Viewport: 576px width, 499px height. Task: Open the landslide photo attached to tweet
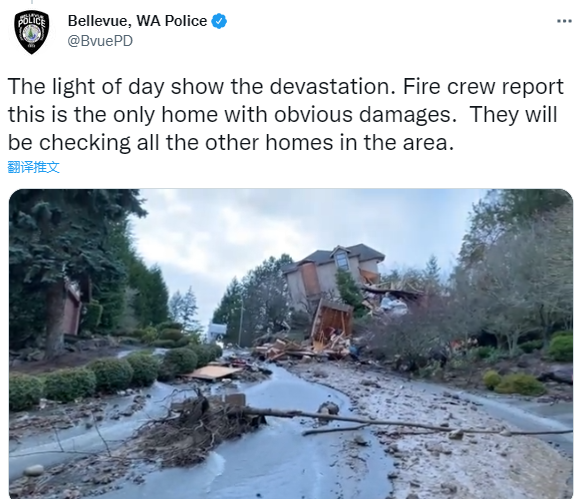tap(291, 344)
